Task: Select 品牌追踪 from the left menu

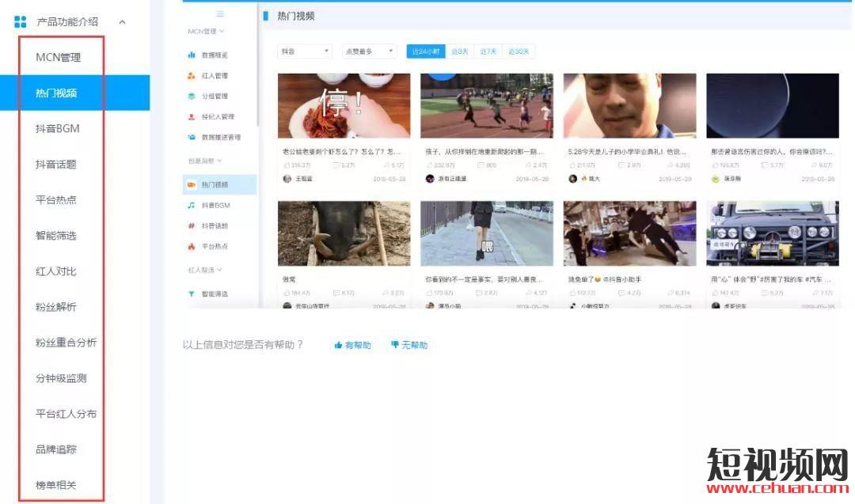Action: click(x=56, y=449)
